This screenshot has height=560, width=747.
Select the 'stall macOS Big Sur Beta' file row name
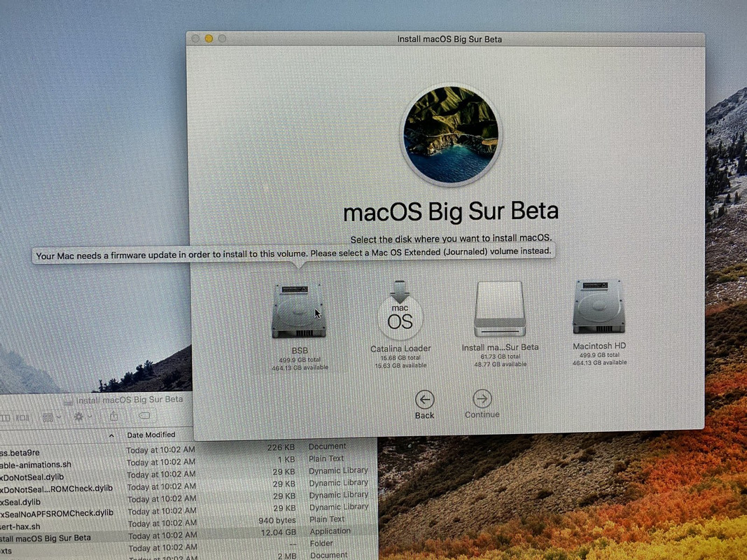click(46, 538)
